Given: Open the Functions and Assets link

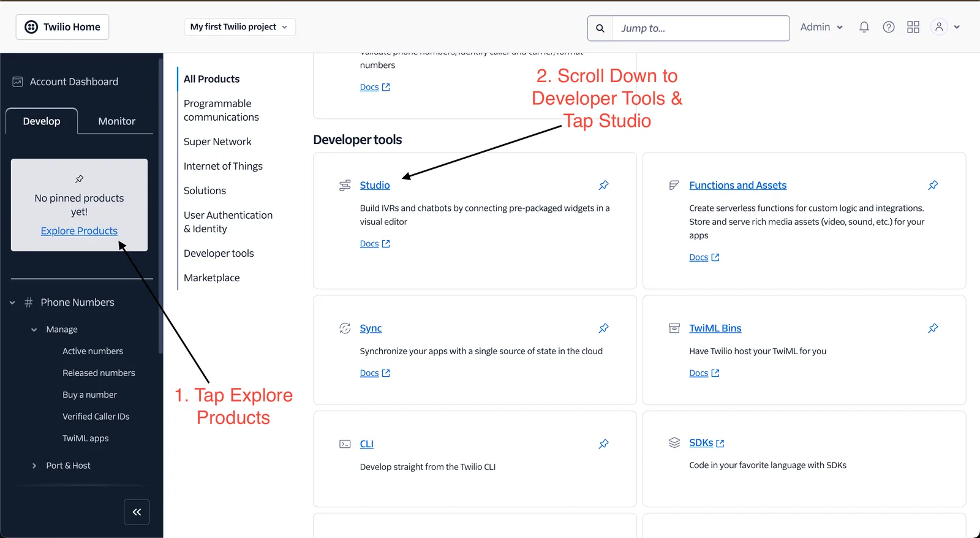Looking at the screenshot, I should pyautogui.click(x=737, y=185).
